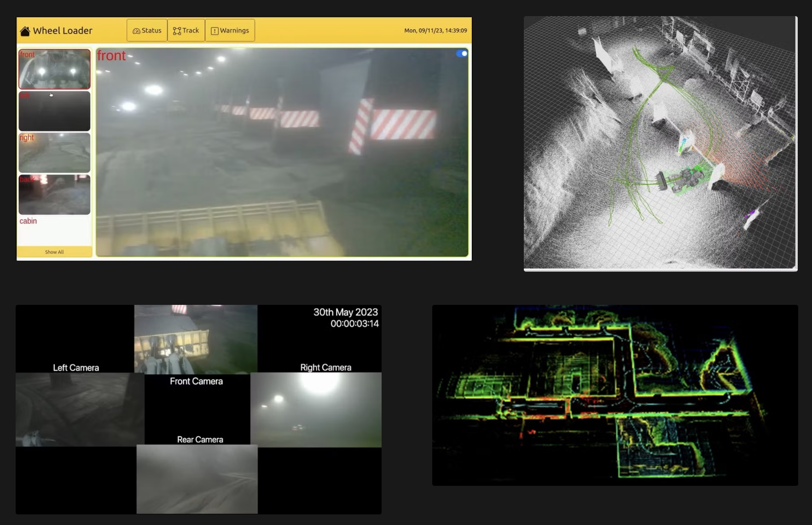
Task: Select the left camera thumbnail
Action: click(54, 111)
